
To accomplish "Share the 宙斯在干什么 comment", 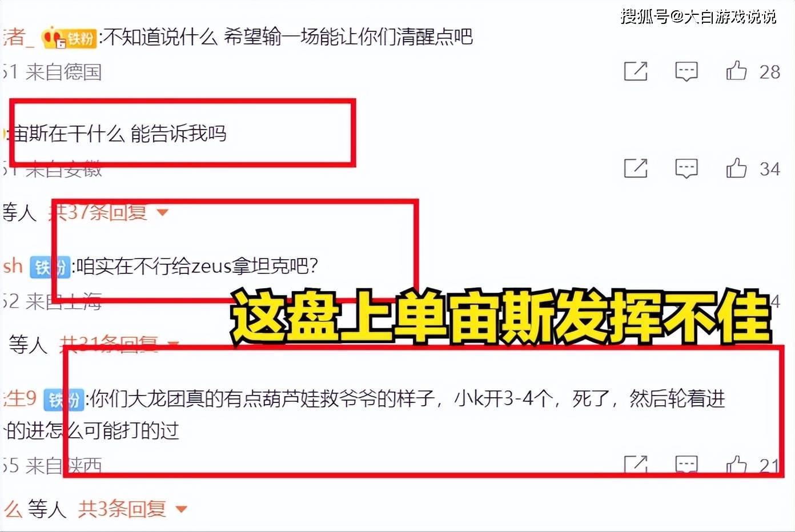I will pos(636,168).
